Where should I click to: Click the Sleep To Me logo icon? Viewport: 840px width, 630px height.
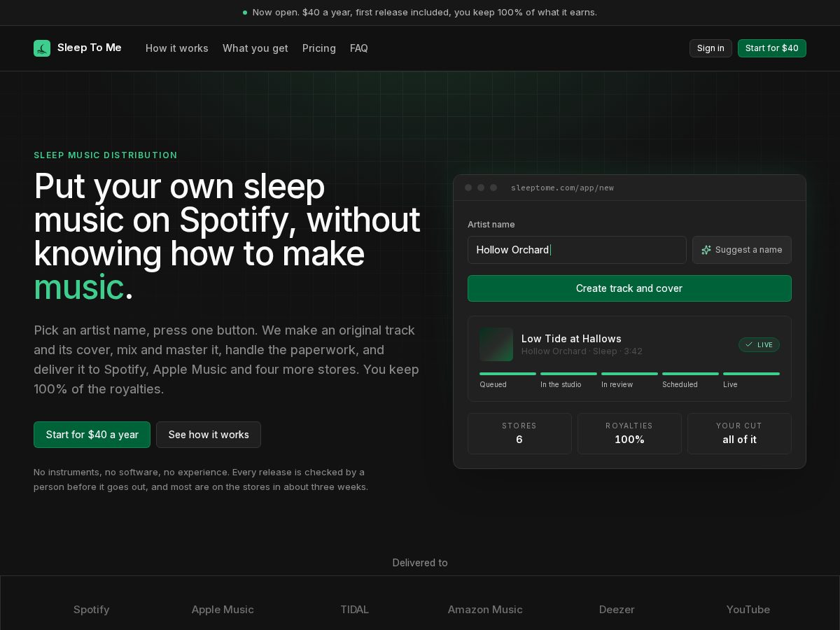tap(42, 48)
